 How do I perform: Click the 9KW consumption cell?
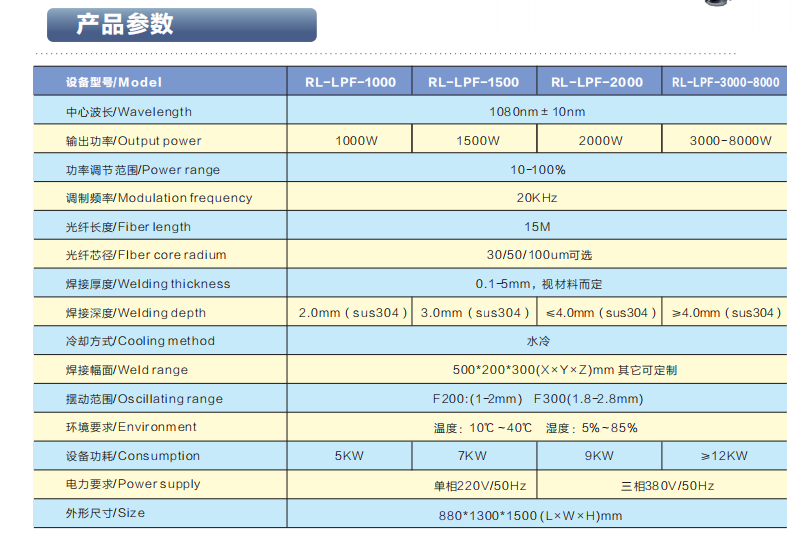coord(599,456)
